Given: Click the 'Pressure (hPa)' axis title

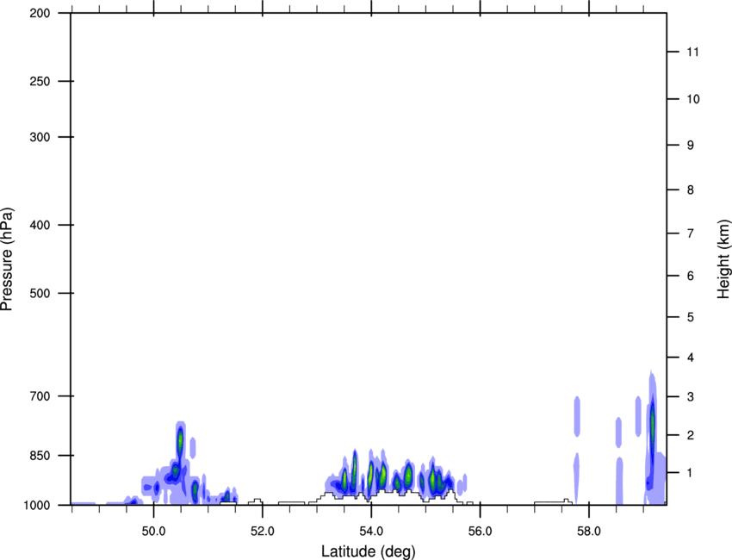Looking at the screenshot, I should (8, 259).
